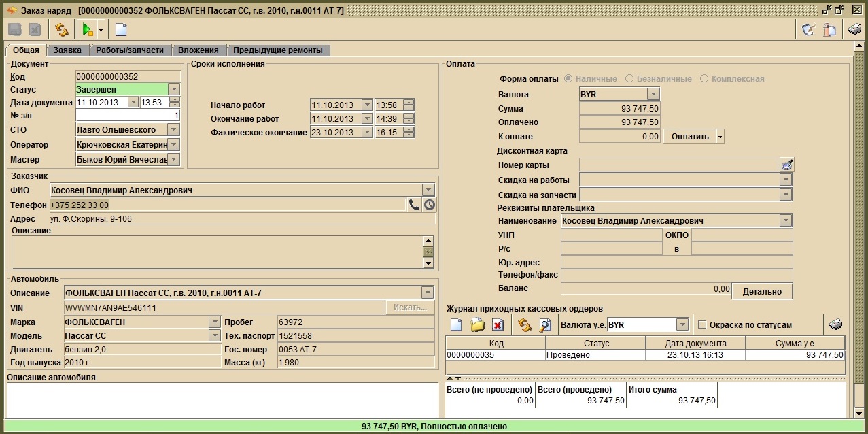Click the app icon at title bar left
This screenshot has height=434, width=868.
click(x=11, y=10)
